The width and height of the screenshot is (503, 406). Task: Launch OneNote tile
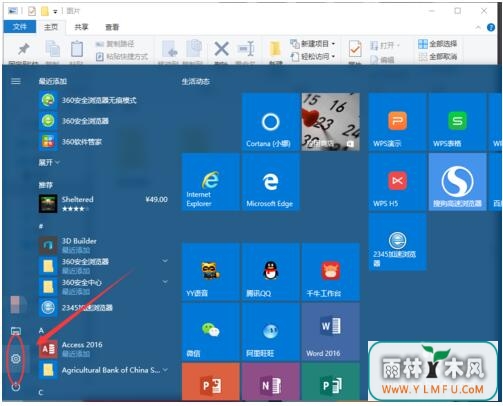[270, 382]
